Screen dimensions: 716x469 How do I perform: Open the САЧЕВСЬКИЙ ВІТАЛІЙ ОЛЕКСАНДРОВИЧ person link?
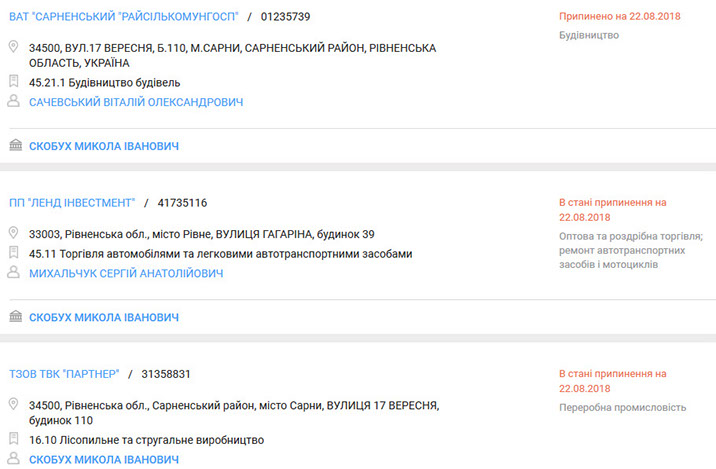(x=136, y=102)
